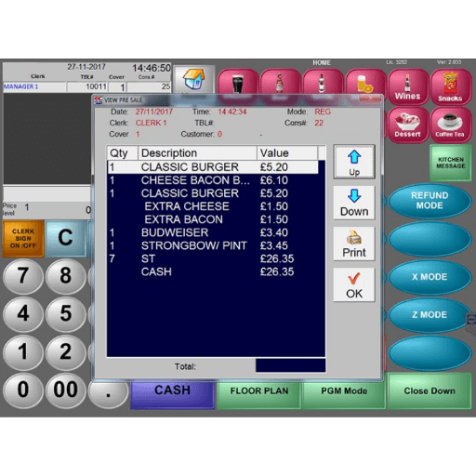Open the Wines category
The width and height of the screenshot is (476, 476).
coord(407,86)
